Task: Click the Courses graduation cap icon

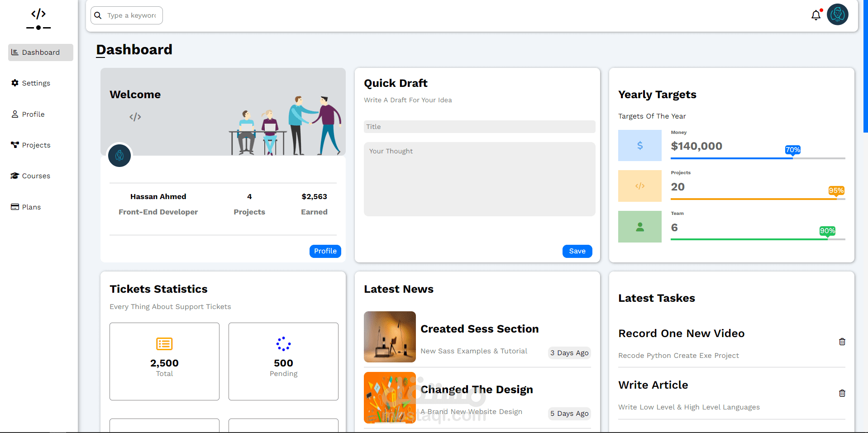Action: 15,176
